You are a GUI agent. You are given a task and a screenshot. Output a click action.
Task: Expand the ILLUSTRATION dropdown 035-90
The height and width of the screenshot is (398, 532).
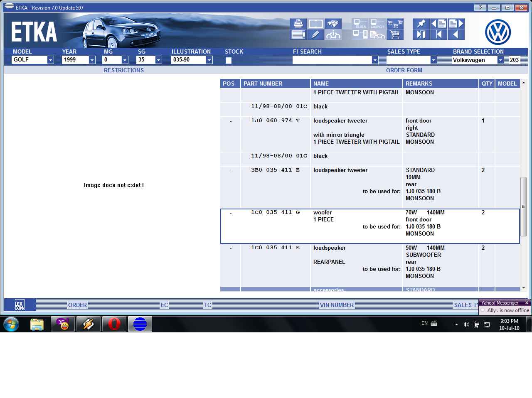point(209,60)
